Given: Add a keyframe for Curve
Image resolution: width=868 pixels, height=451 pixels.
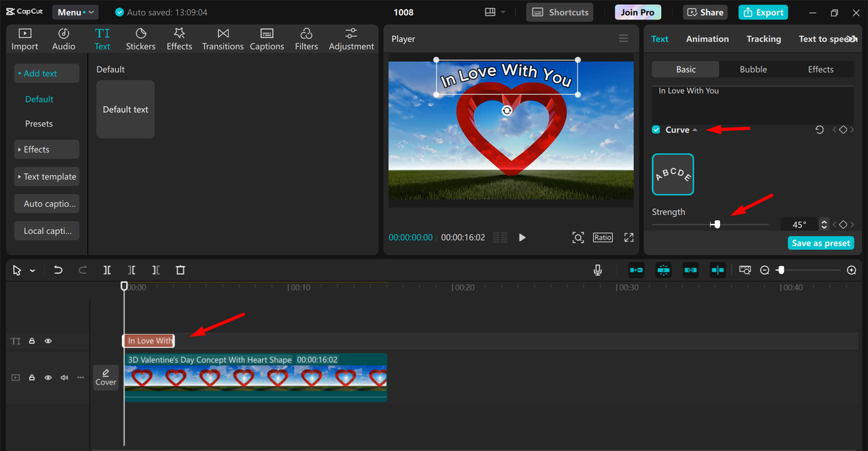Looking at the screenshot, I should coord(843,130).
